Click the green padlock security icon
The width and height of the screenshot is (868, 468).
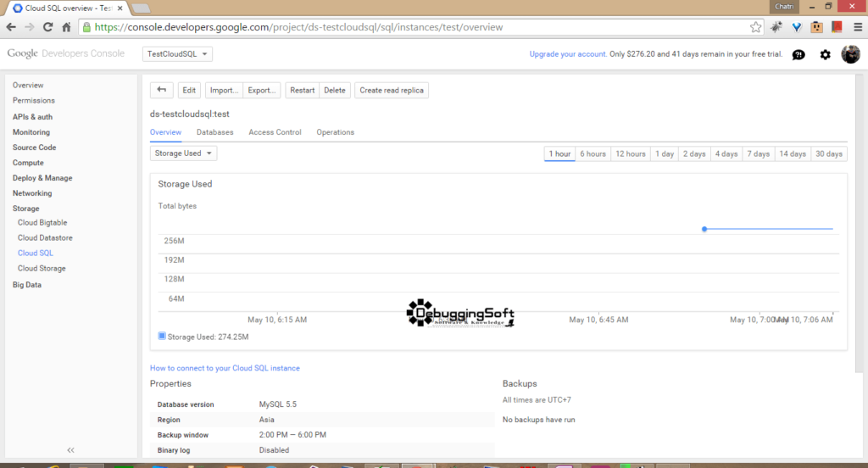click(x=86, y=27)
